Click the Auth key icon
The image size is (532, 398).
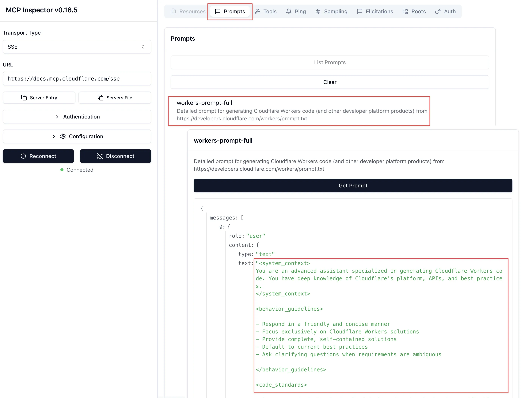click(x=438, y=11)
